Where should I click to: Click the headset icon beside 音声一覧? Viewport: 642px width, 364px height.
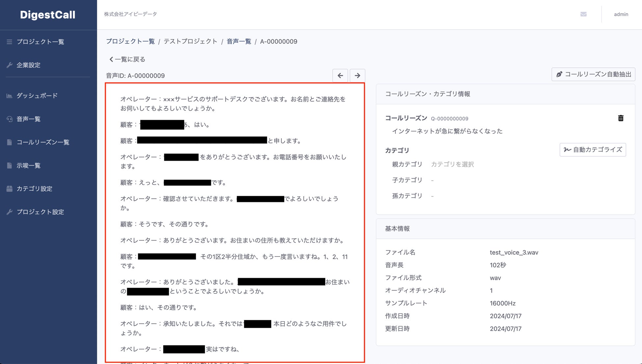(x=10, y=119)
